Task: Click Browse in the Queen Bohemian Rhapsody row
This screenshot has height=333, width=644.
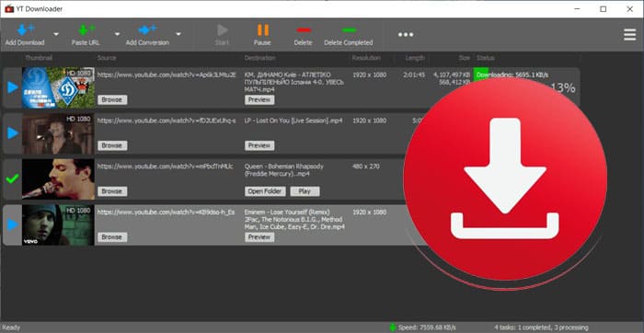Action: tap(112, 191)
